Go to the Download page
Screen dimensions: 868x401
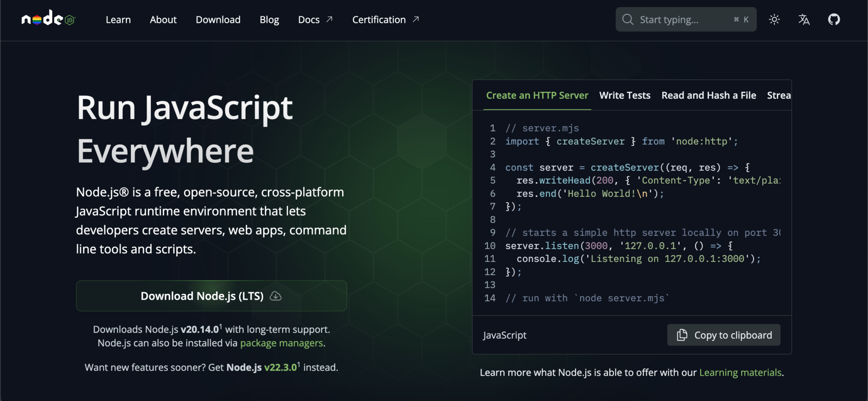pos(218,19)
